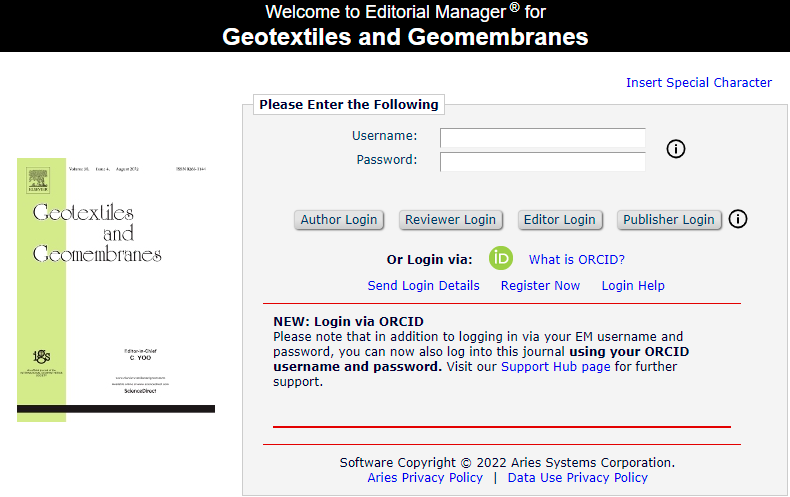Open Data Use Privacy Policy link
Screen dimensions: 790x497
[x=578, y=478]
